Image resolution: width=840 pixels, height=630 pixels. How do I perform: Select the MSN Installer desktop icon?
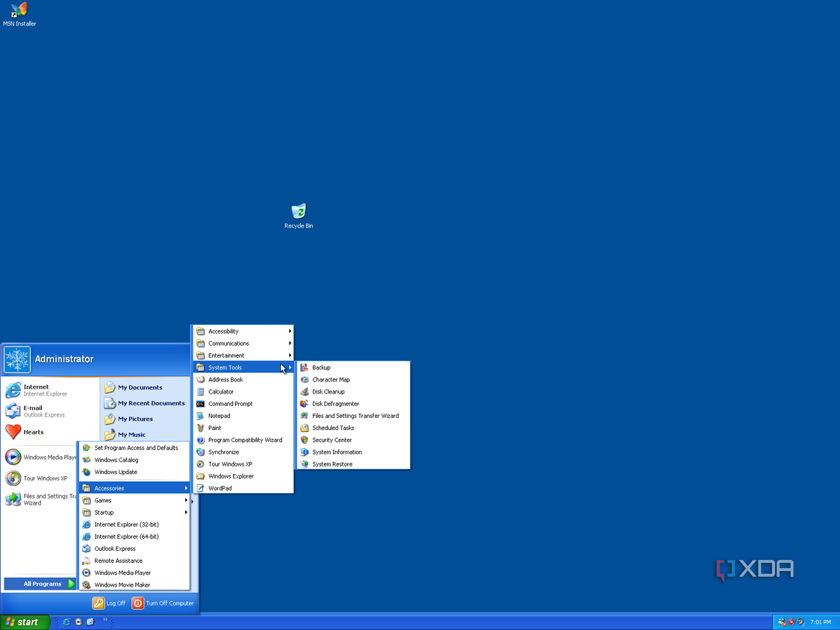[x=19, y=14]
